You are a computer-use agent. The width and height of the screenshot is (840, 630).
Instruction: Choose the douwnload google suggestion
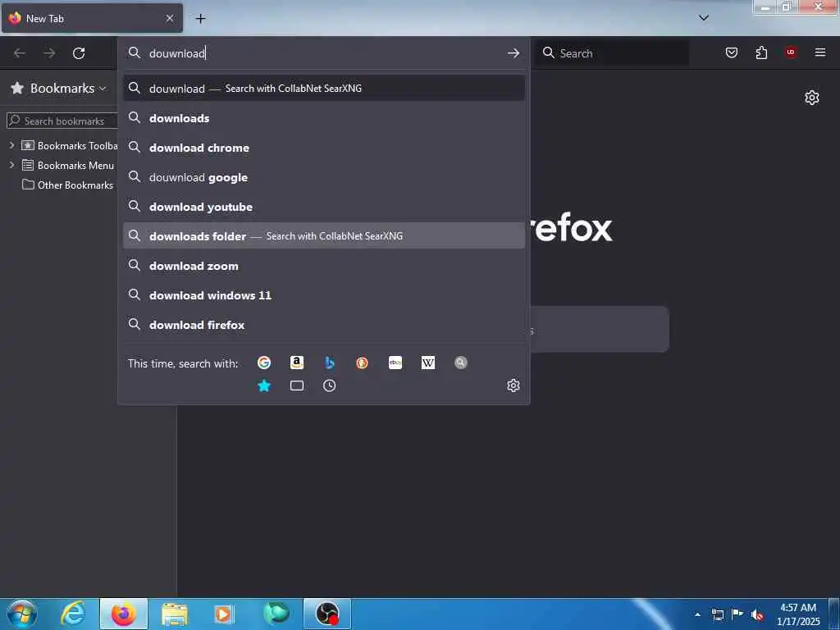point(324,177)
